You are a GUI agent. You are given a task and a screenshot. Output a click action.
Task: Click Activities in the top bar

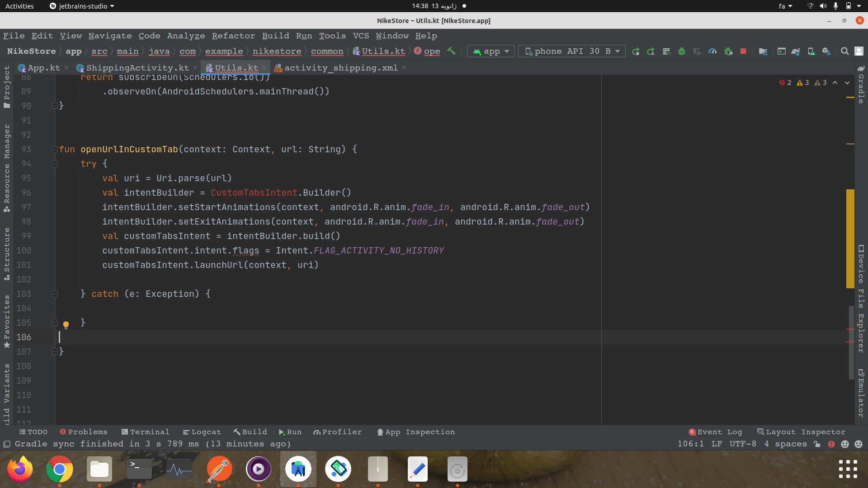point(19,6)
